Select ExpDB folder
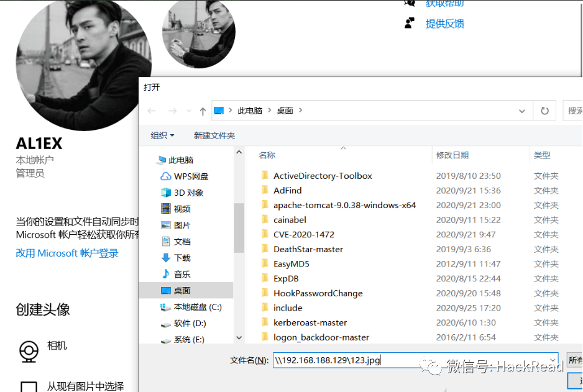 coord(286,279)
